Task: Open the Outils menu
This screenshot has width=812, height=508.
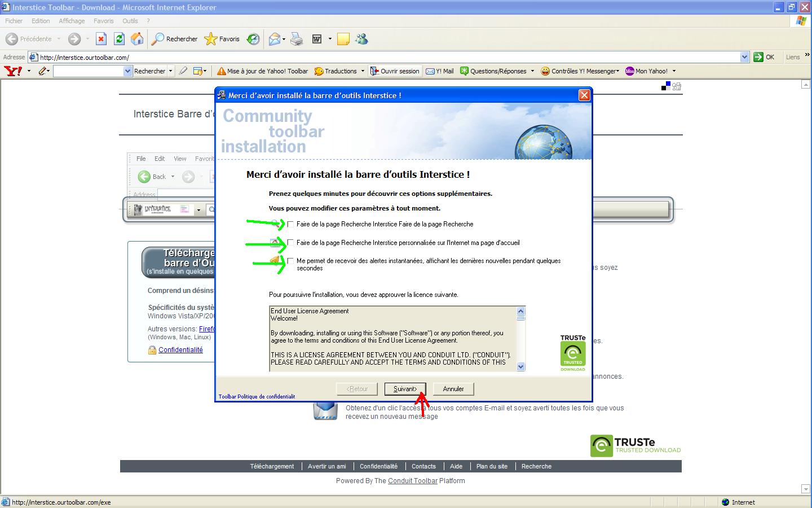Action: pyautogui.click(x=130, y=21)
